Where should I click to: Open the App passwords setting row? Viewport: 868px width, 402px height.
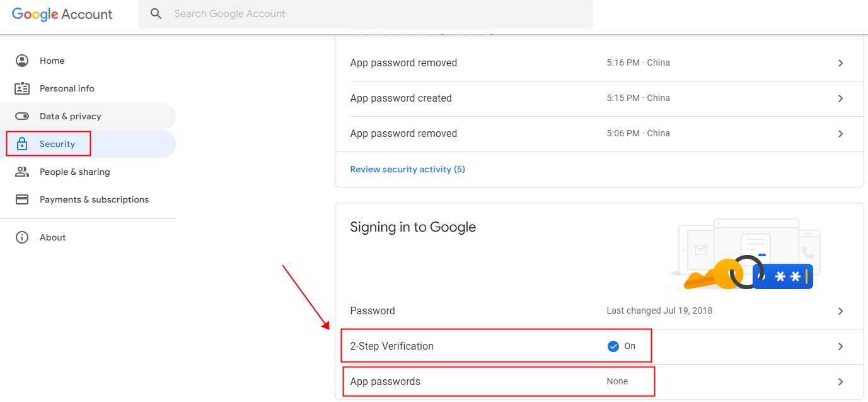pyautogui.click(x=599, y=382)
